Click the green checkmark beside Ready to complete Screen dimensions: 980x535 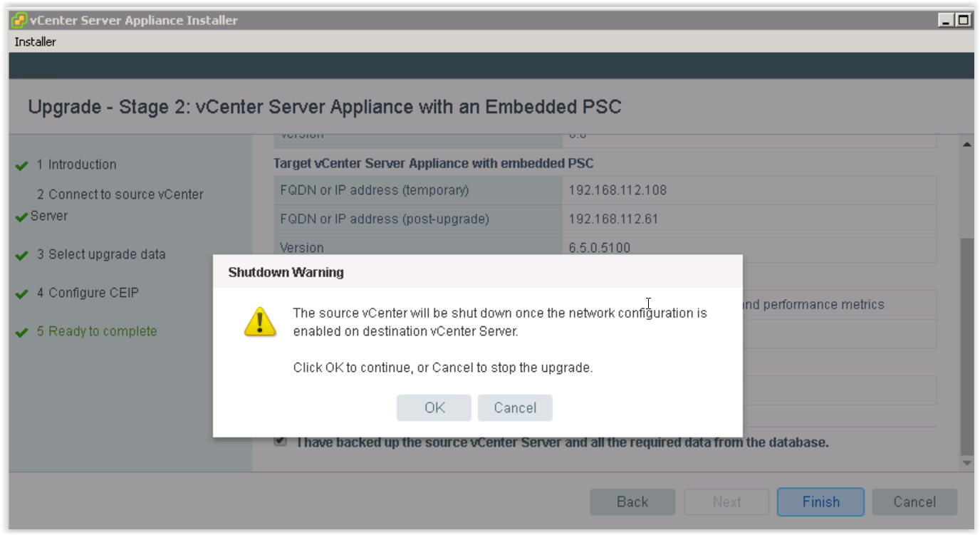point(22,332)
